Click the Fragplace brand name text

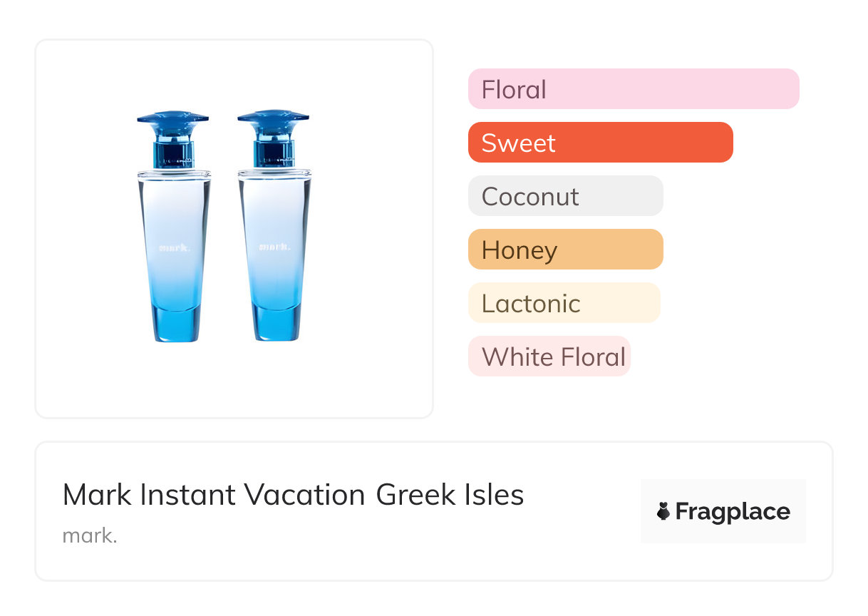click(733, 511)
